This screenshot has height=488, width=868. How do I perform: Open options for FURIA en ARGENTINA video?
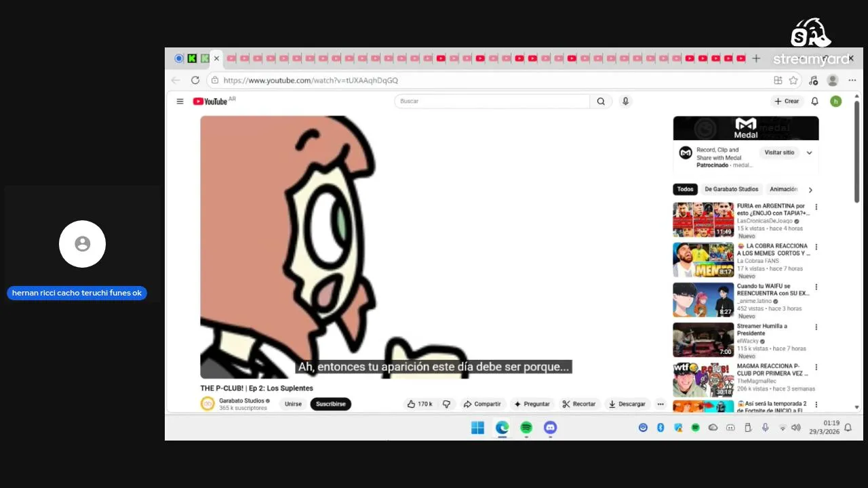(816, 207)
